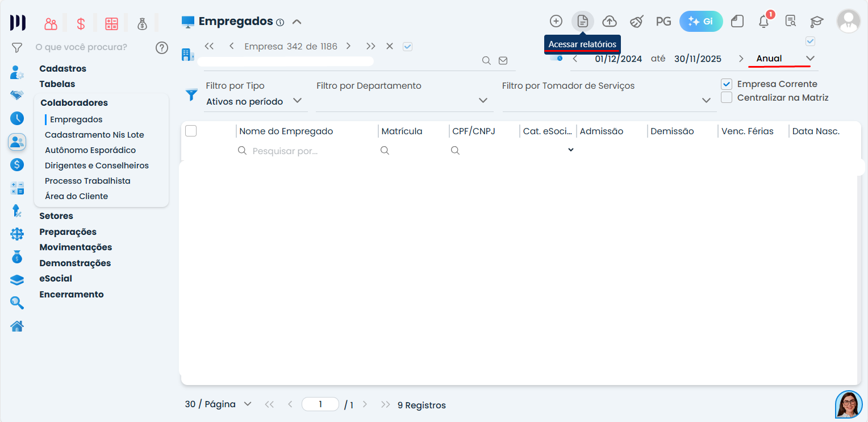This screenshot has width=868, height=422.
Task: Open the Movimentações menu section
Action: pyautogui.click(x=76, y=247)
